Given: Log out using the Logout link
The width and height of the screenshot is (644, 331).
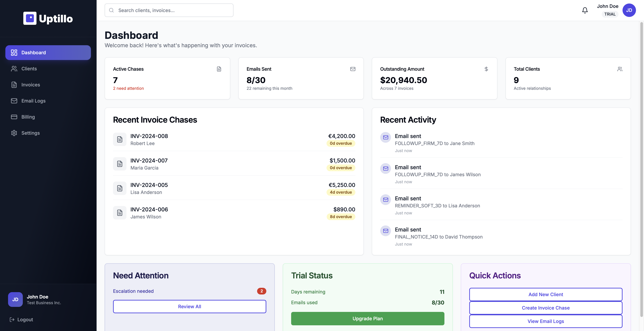Looking at the screenshot, I should click(x=21, y=319).
